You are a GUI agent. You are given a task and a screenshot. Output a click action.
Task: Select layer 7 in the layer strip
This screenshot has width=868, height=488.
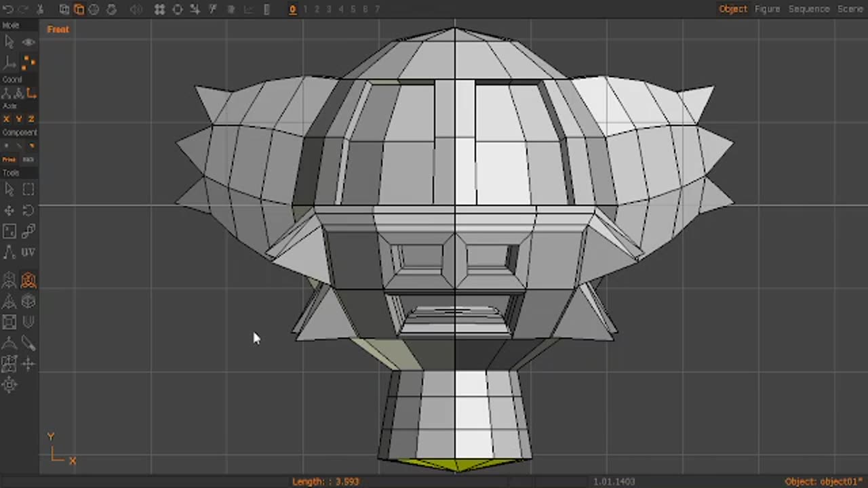click(378, 9)
